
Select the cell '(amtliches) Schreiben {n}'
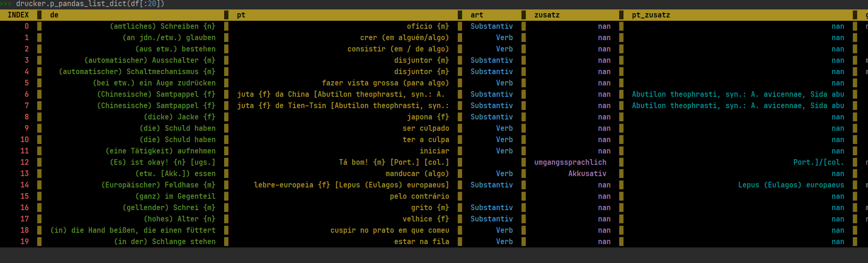[x=162, y=26]
